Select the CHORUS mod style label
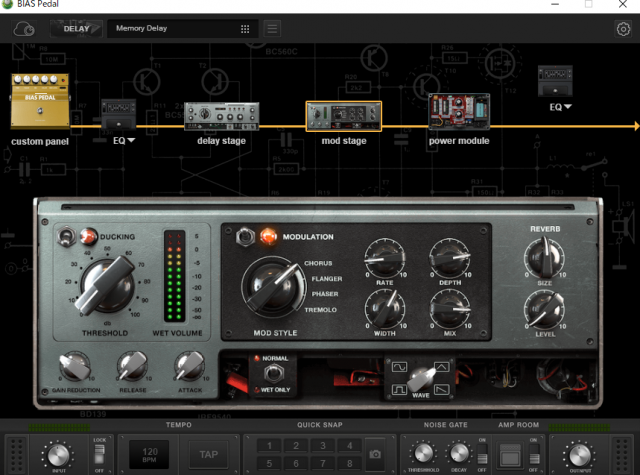Image resolution: width=640 pixels, height=475 pixels. point(318,263)
